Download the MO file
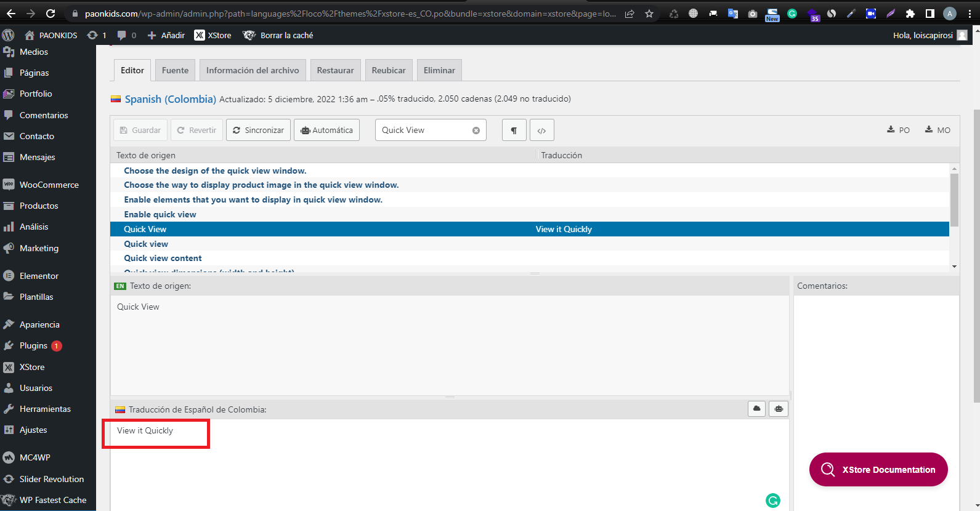This screenshot has height=511, width=980. pyautogui.click(x=937, y=130)
